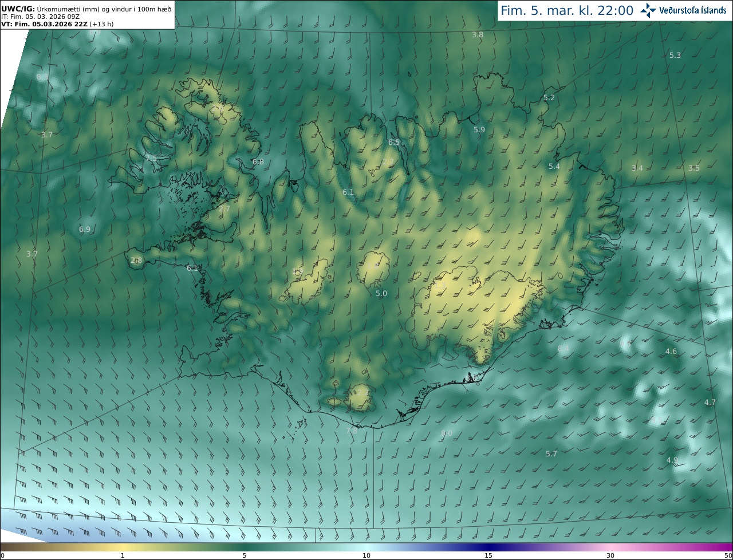
Task: Click the 1 tick on the color scale
Action: pos(123,555)
